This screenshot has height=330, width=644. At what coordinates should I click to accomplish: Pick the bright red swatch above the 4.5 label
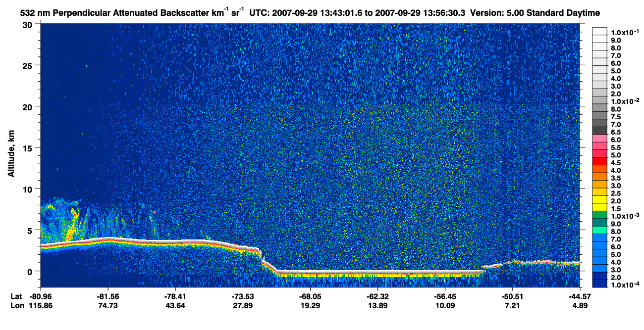click(599, 161)
